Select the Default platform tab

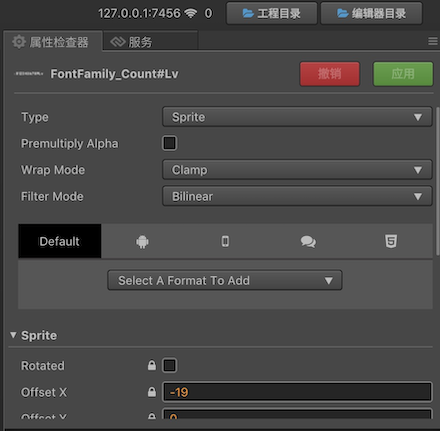[60, 241]
